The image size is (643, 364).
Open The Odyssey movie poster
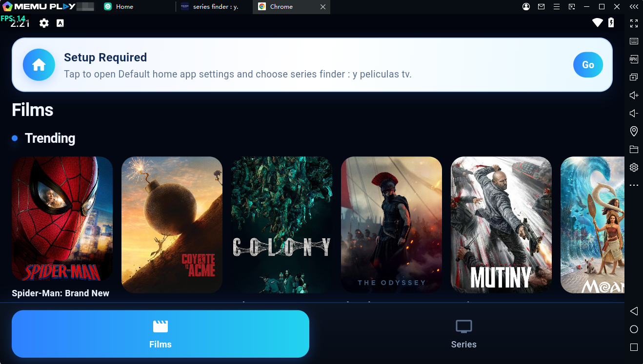point(391,225)
